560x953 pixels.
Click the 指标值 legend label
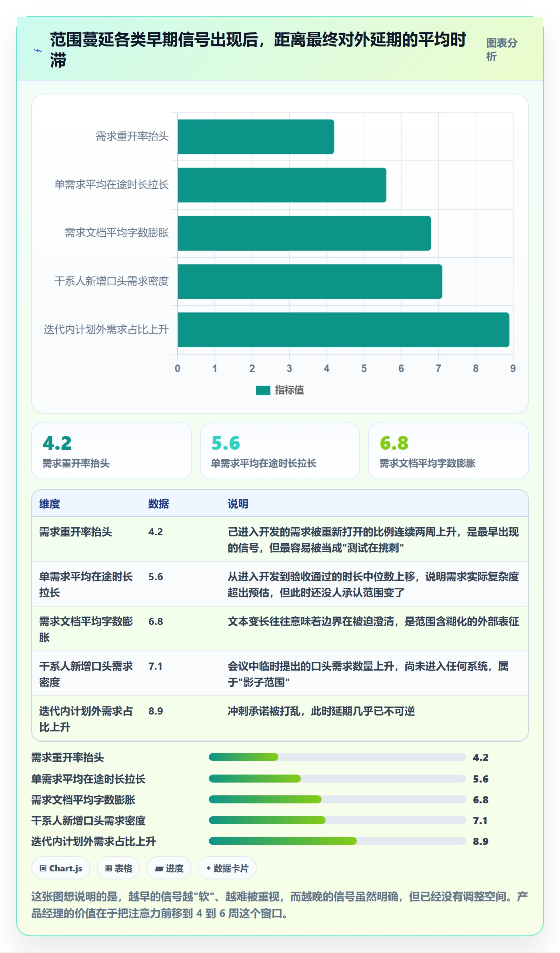click(x=289, y=390)
